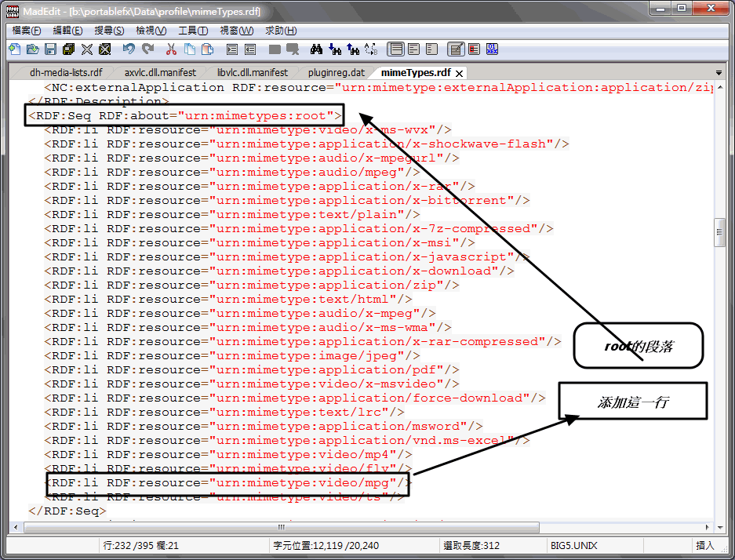Switch to the dh-media-lists.rdf tab

[x=66, y=73]
